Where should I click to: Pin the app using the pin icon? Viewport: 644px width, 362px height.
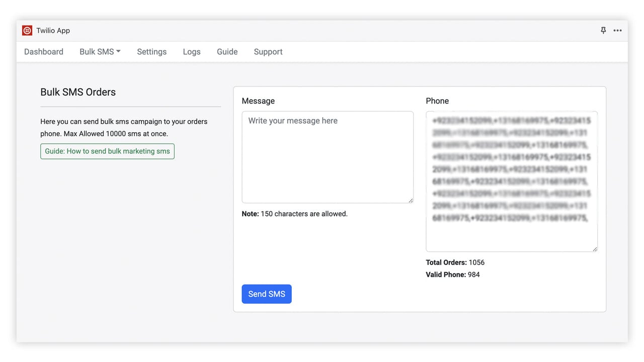[603, 31]
